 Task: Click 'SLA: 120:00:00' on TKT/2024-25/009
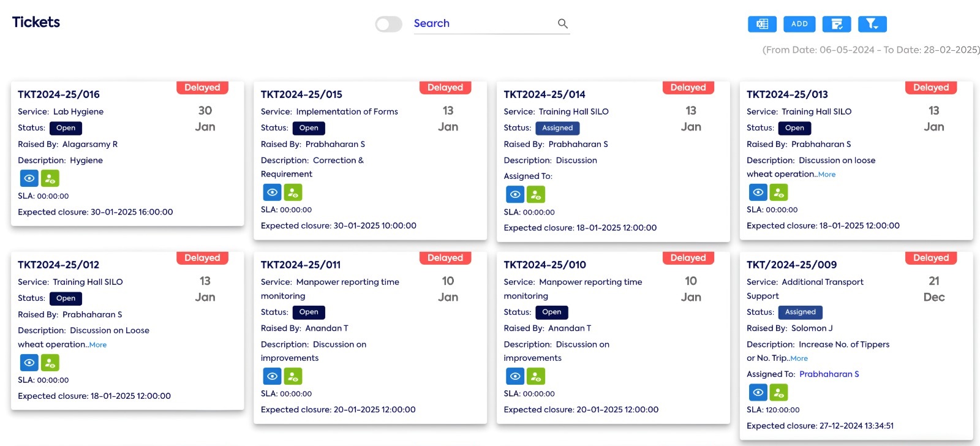[773, 410]
